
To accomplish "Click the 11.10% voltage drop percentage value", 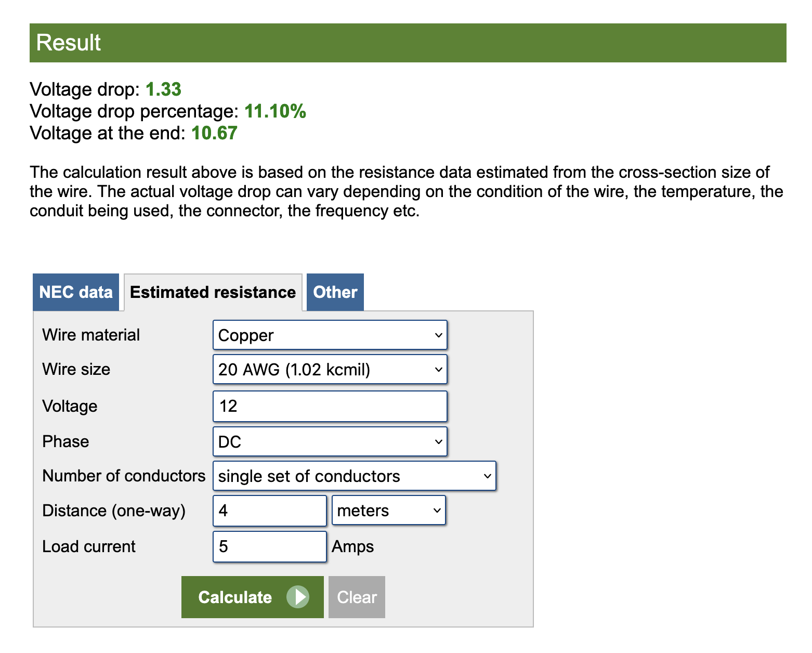I will pyautogui.click(x=275, y=111).
